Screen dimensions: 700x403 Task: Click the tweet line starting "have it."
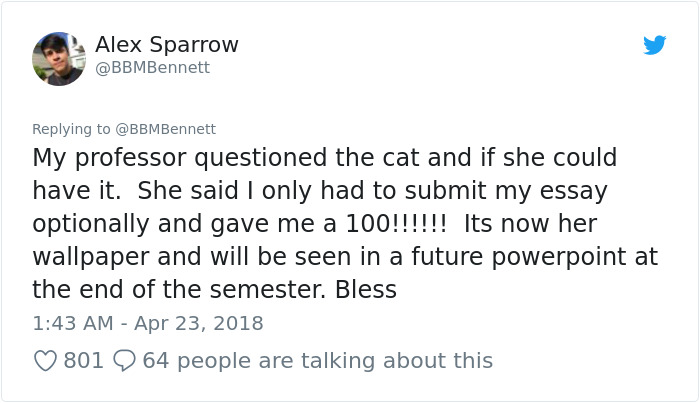point(320,191)
